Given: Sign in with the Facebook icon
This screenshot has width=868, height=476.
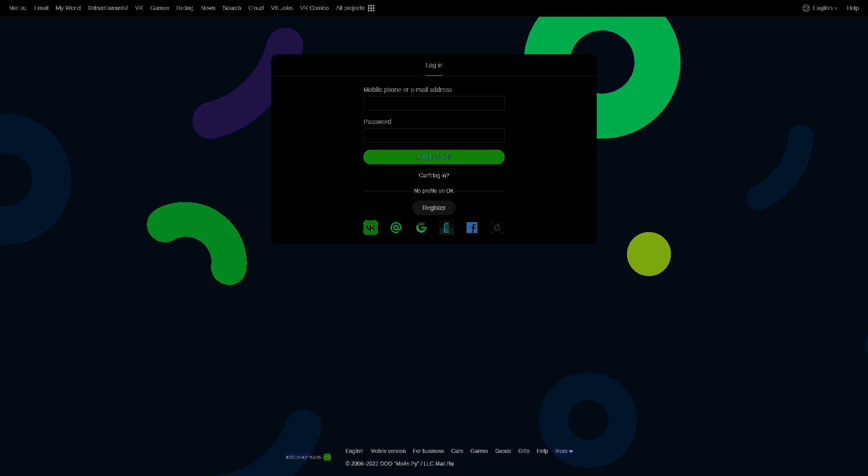Looking at the screenshot, I should (472, 228).
